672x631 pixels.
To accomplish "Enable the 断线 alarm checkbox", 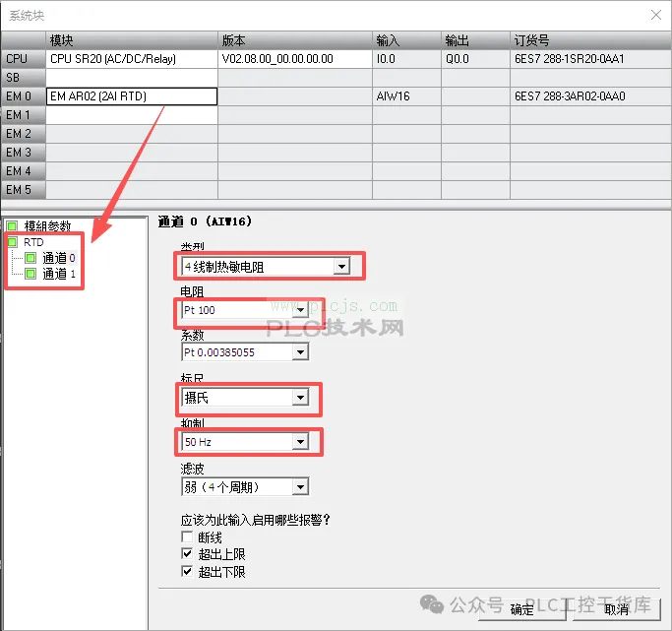I will pyautogui.click(x=187, y=536).
